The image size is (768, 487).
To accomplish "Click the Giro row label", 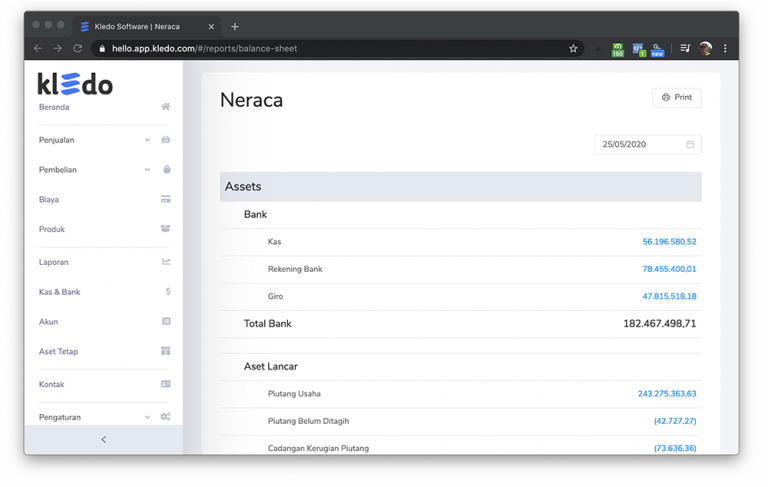I will 275,296.
